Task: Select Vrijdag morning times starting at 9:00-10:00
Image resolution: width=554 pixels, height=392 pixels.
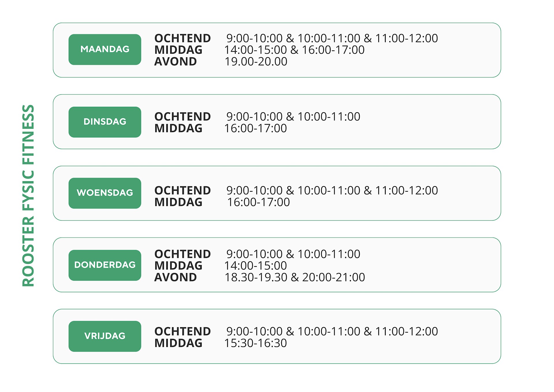Action: tap(332, 331)
